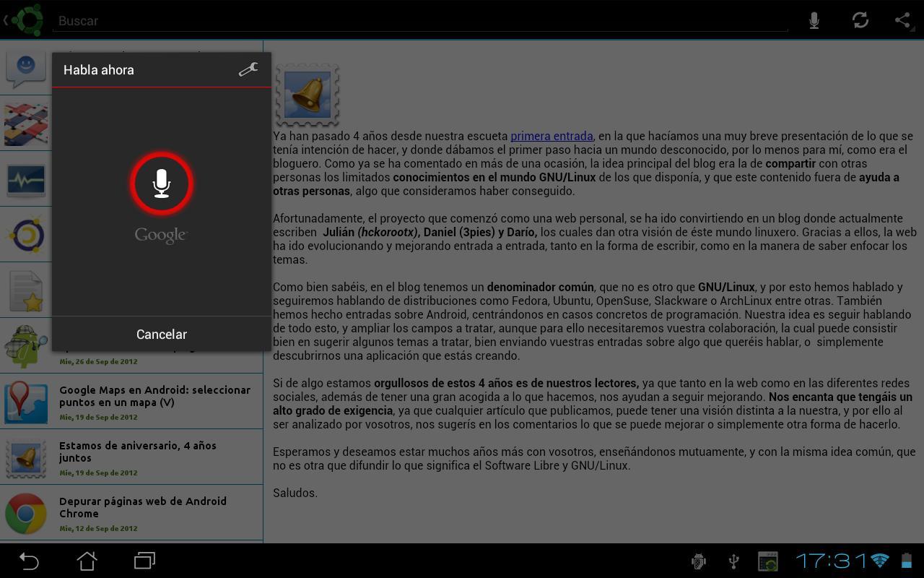This screenshot has width=924, height=578.
Task: Open 'Depurar páginas web de Android Chrome' article
Action: tap(143, 507)
